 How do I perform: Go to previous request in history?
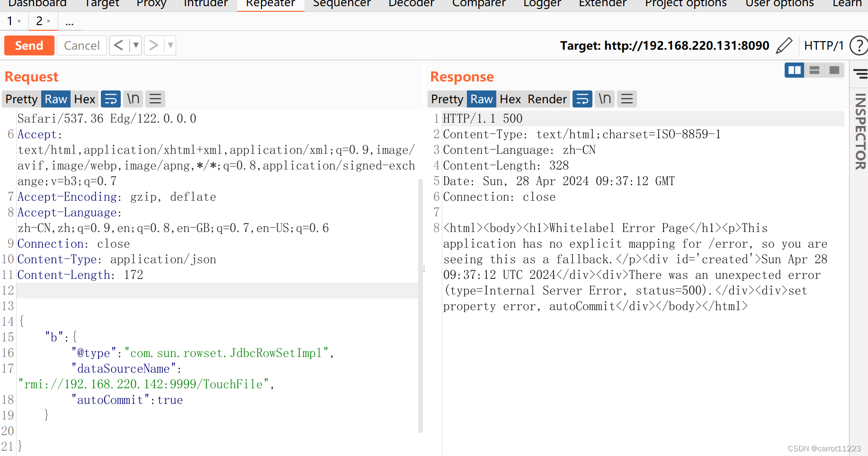(119, 45)
